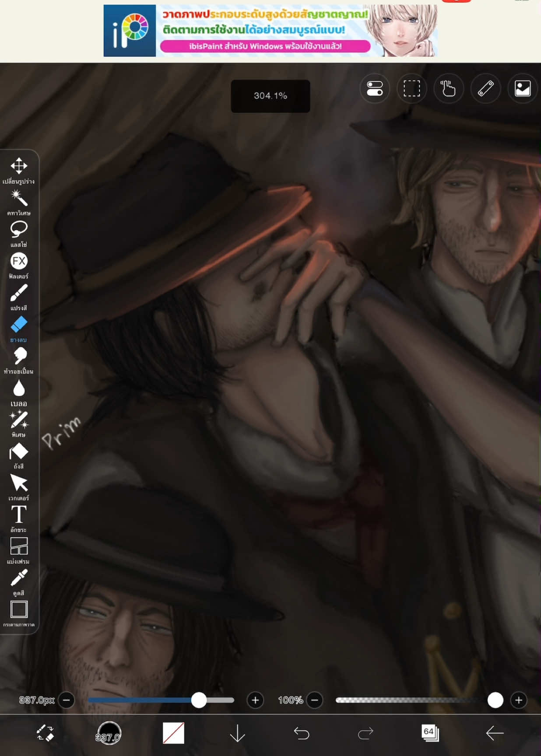The image size is (541, 756).
Task: Tap the 304.1% zoom indicator
Action: click(x=270, y=96)
